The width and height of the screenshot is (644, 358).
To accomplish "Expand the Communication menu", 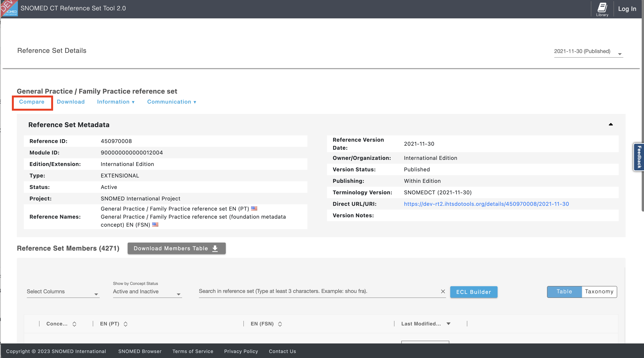I will [172, 102].
